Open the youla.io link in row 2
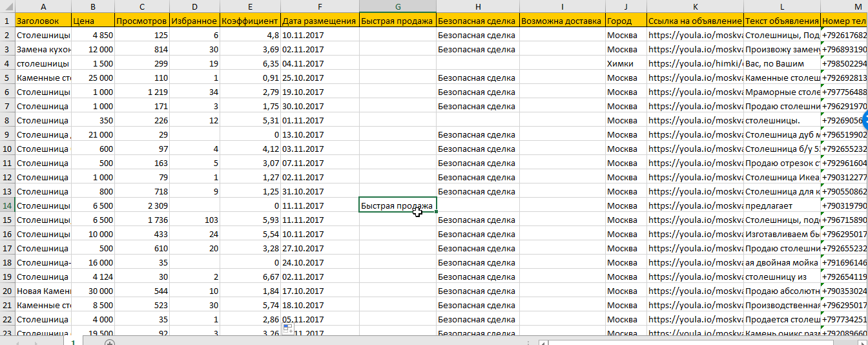 pos(694,35)
